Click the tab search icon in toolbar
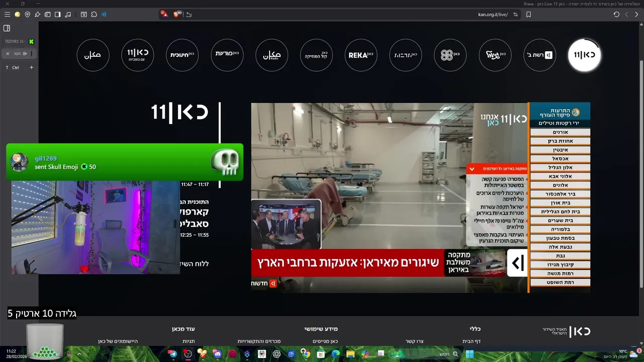Viewport: 644px width, 362px height. (84, 15)
